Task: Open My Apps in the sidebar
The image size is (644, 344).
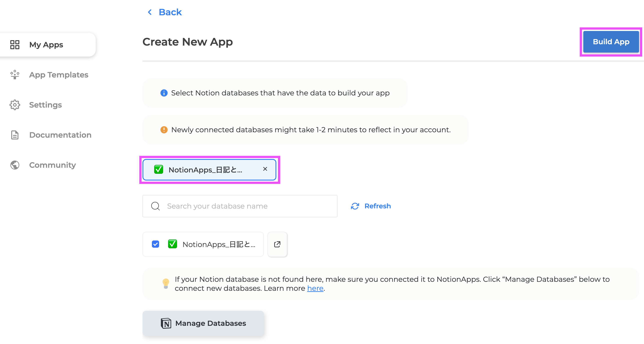Action: pyautogui.click(x=47, y=45)
